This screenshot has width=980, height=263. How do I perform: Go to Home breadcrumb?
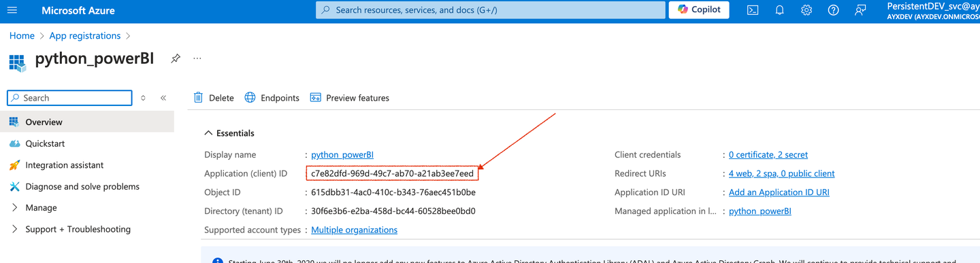(22, 36)
